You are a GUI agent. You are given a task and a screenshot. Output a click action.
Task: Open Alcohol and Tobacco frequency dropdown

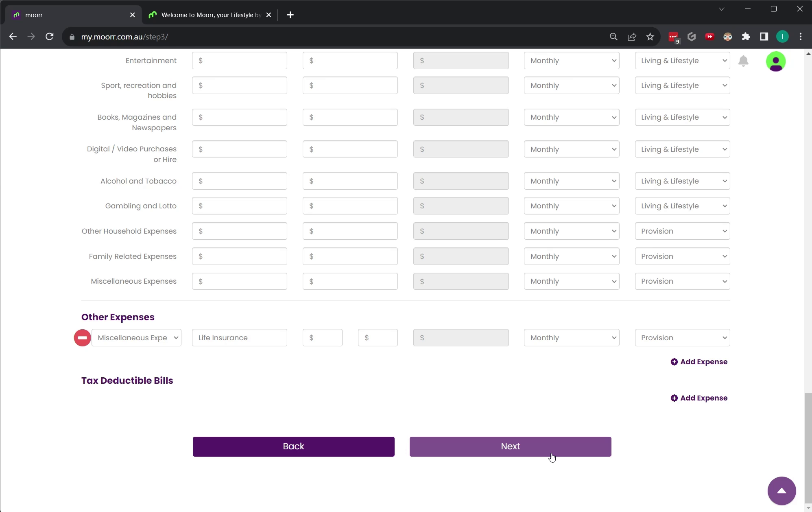572,181
